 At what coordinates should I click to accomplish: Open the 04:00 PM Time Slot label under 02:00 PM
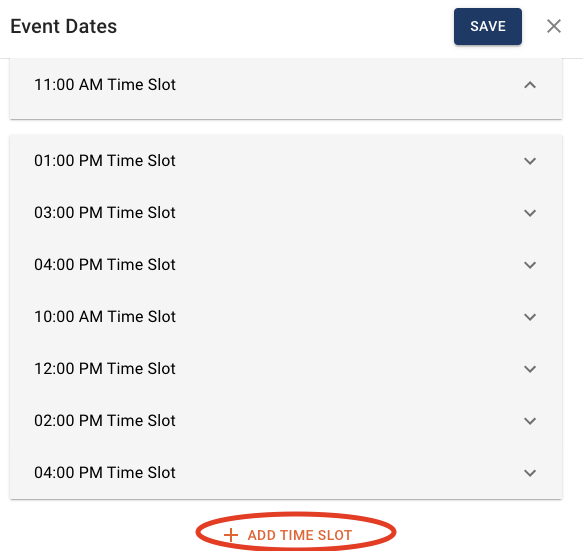coord(105,473)
